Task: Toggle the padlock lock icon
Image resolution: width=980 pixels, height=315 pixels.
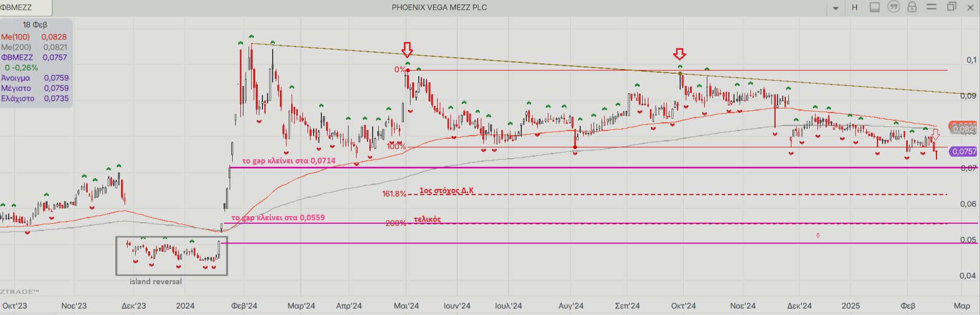Action: click(x=912, y=7)
